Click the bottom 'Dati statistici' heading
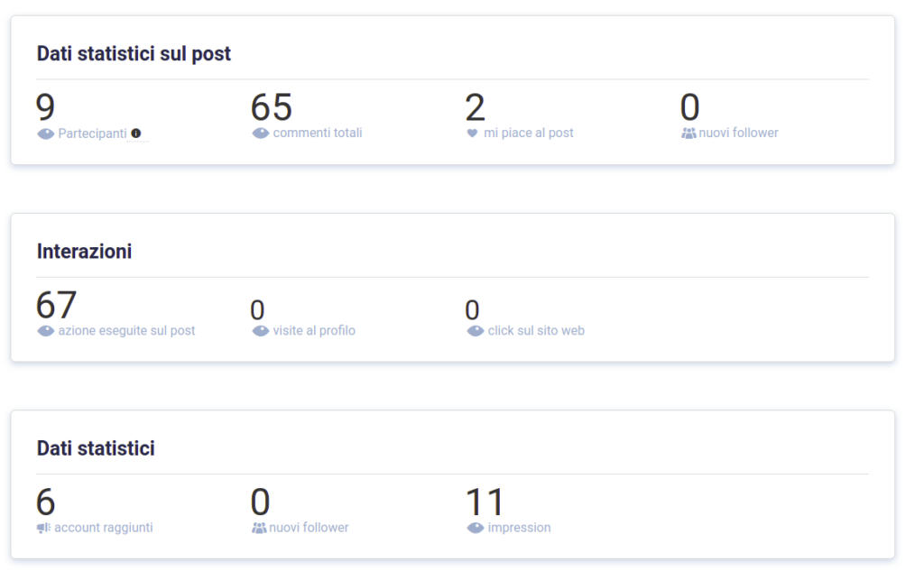 tap(96, 448)
